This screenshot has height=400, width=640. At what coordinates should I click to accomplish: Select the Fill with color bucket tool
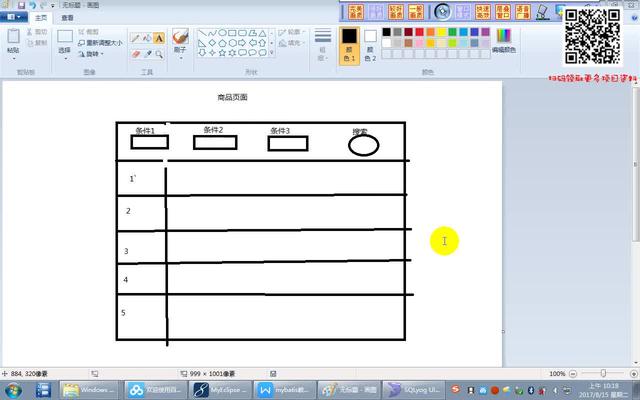[147, 38]
